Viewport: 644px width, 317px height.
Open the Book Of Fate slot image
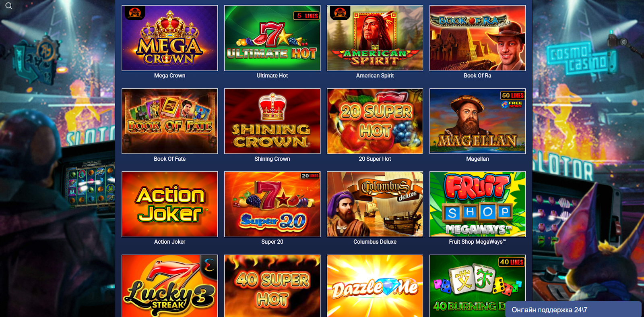[x=169, y=121]
